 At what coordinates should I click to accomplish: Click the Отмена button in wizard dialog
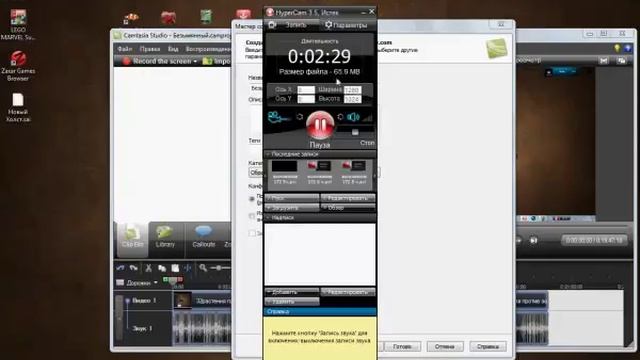point(445,347)
